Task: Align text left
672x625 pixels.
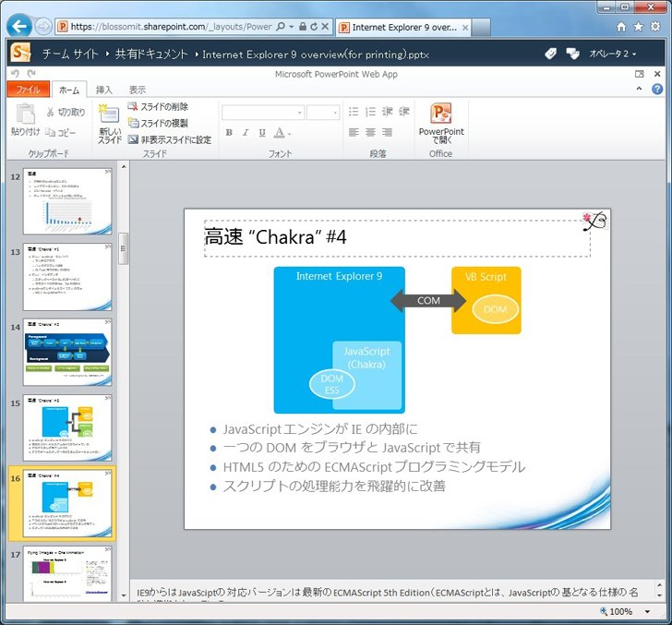Action: pyautogui.click(x=354, y=132)
